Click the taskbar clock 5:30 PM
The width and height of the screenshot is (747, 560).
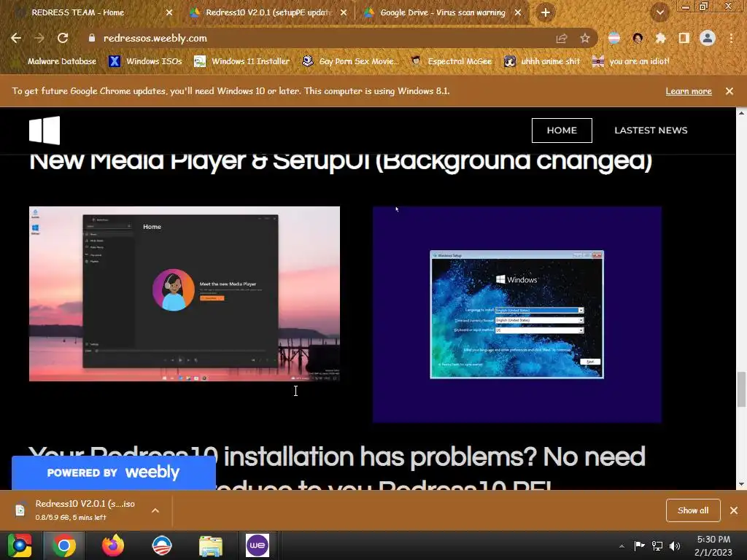click(713, 545)
